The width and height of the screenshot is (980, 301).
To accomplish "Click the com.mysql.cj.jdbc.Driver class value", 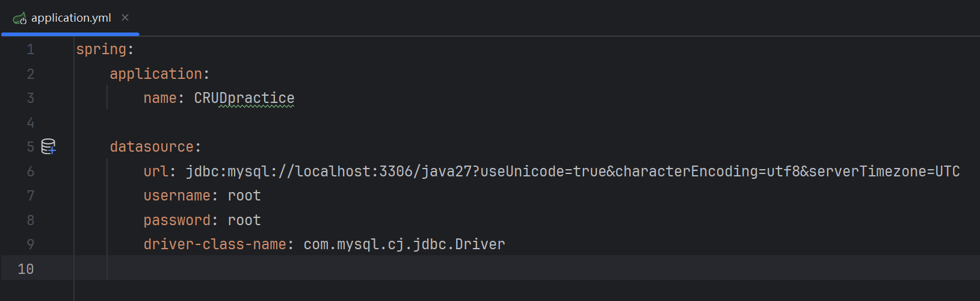I will click(404, 244).
